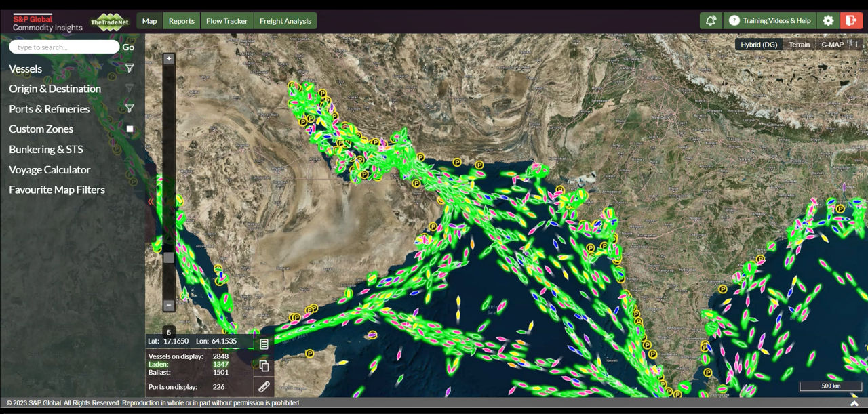Click the Ports & Refineries filter funnel
This screenshot has width=868, height=414.
[x=130, y=108]
